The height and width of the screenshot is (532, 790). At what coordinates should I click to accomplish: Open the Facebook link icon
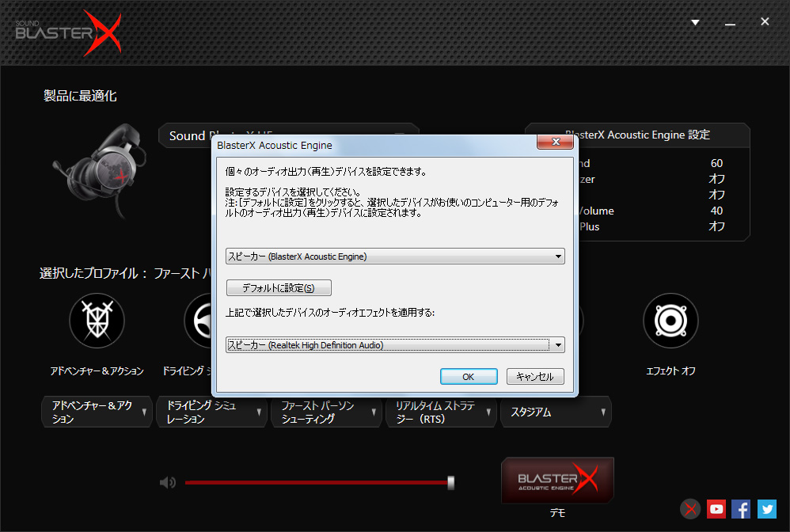tap(741, 509)
